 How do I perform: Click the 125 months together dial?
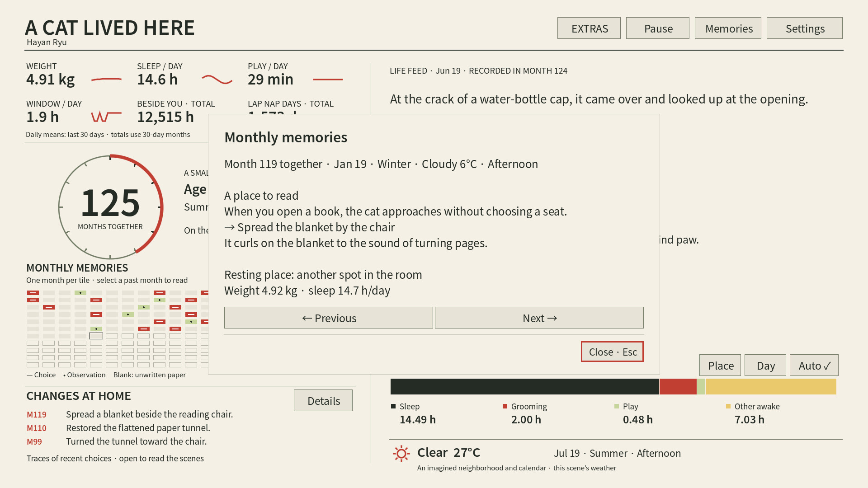click(x=110, y=207)
